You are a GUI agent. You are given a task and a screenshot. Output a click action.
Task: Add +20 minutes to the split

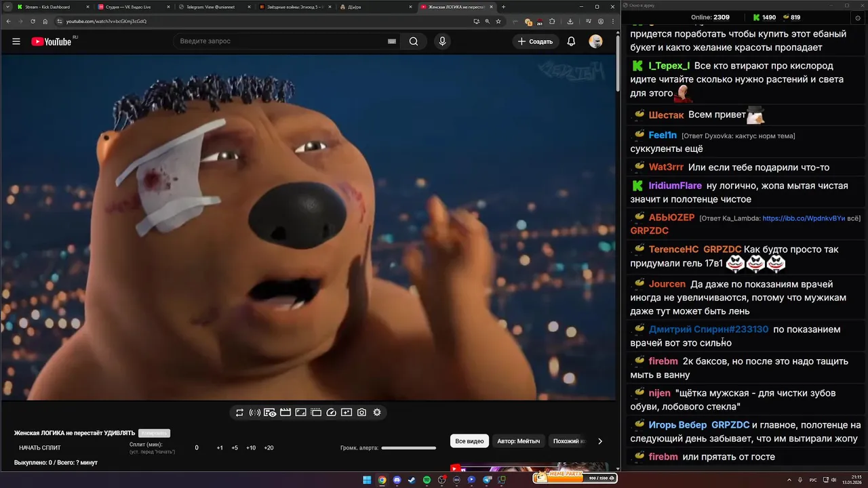(x=269, y=447)
